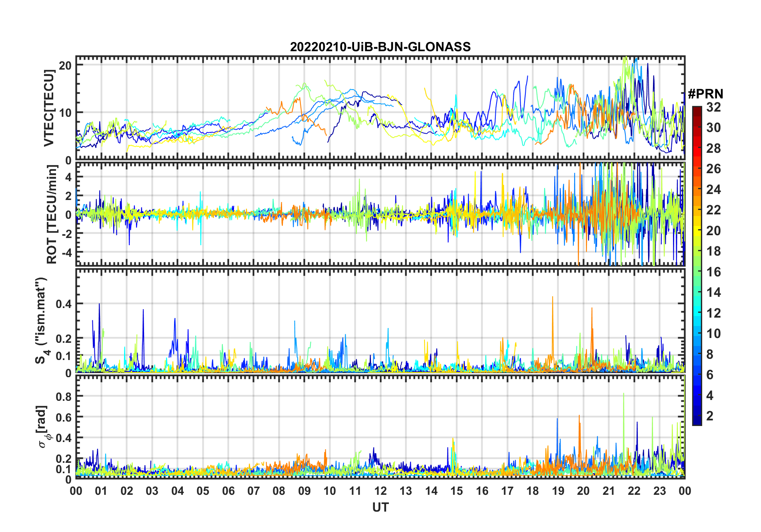This screenshot has height=532, width=761.
Task: Click ROT y-axis tick label -2
Action: pyautogui.click(x=66, y=234)
